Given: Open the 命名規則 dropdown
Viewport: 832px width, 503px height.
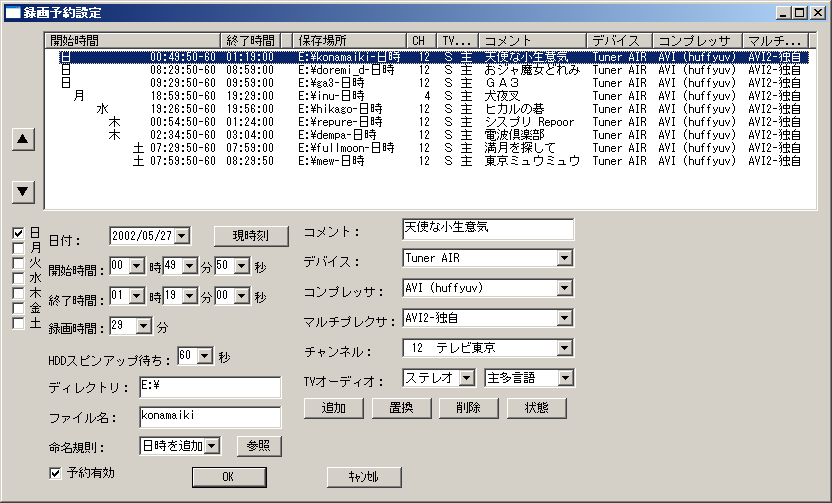Looking at the screenshot, I should [212, 446].
